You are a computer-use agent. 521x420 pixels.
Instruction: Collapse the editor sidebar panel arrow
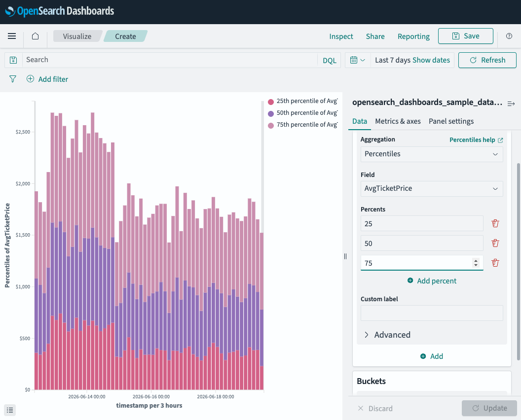[511, 104]
